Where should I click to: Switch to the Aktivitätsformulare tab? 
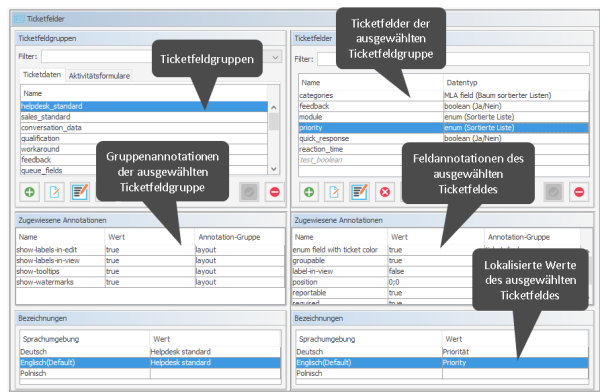click(x=99, y=76)
